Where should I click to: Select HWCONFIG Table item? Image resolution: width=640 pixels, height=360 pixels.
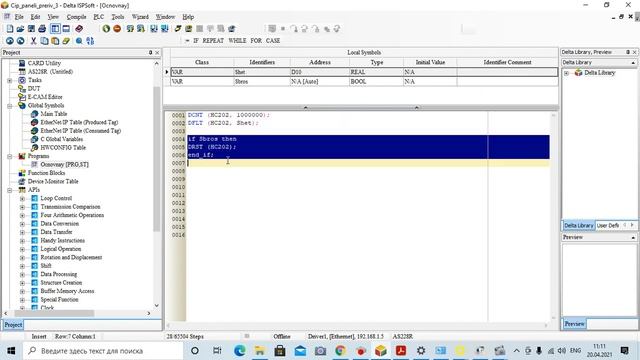[63, 148]
